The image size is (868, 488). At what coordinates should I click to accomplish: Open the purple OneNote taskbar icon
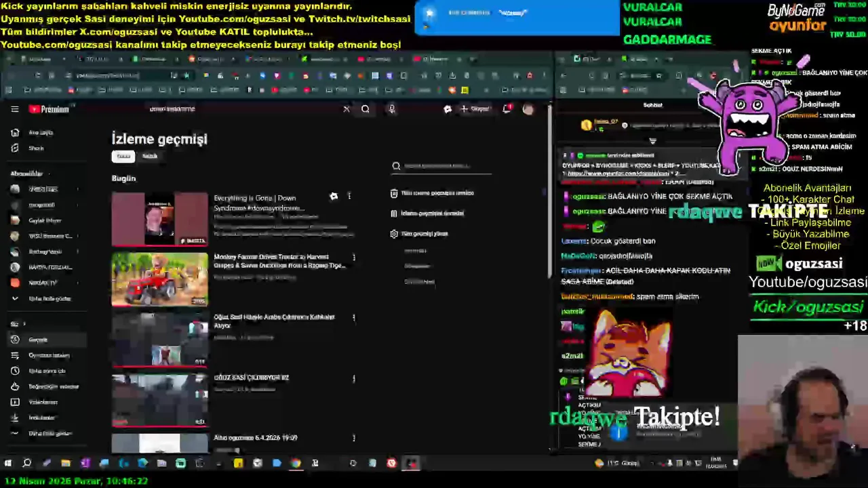click(x=85, y=464)
